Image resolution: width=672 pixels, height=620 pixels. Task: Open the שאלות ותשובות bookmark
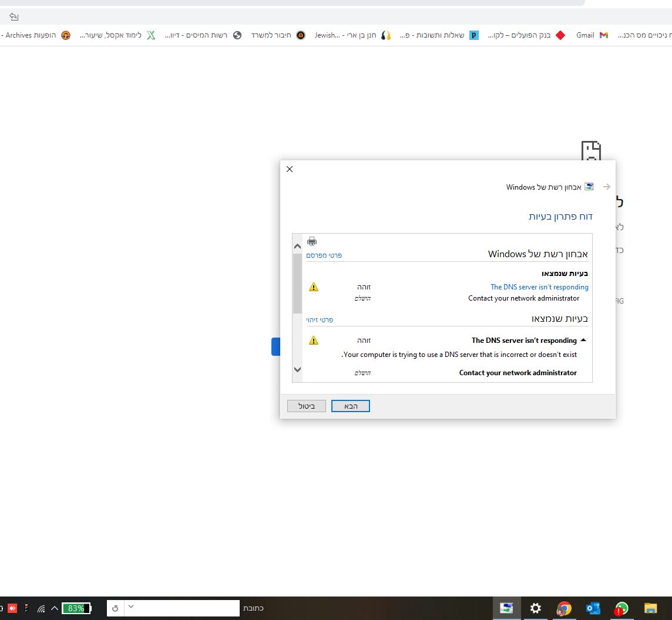(x=439, y=35)
